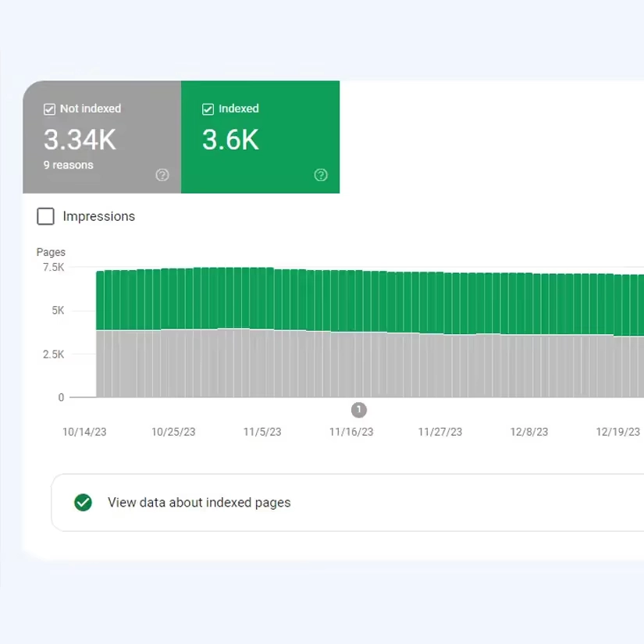The width and height of the screenshot is (644, 644).
Task: Select the Not indexed 3.34K card
Action: (101, 137)
